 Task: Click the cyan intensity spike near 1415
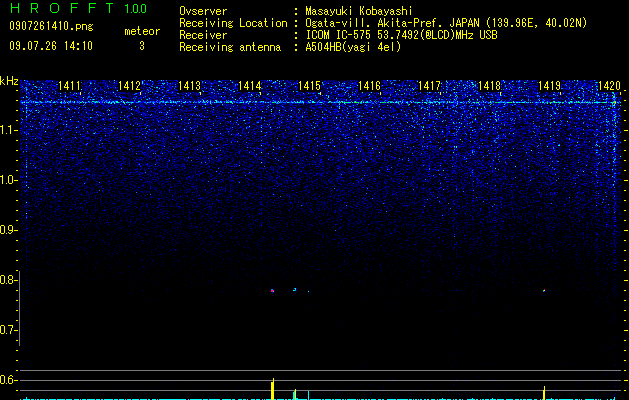pyautogui.click(x=308, y=395)
